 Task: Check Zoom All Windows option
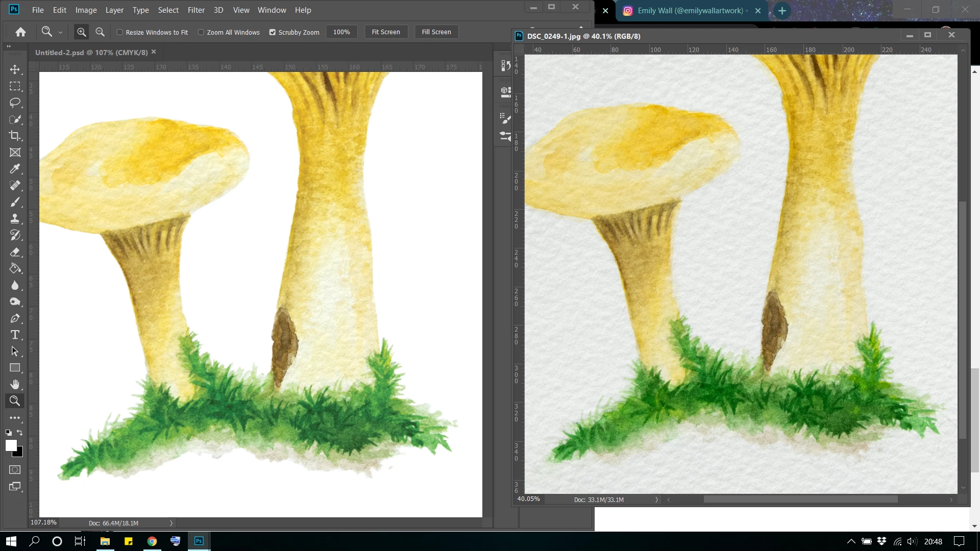[201, 32]
